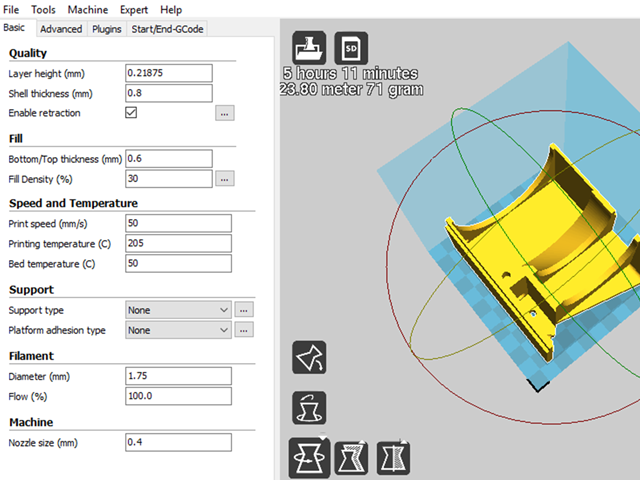Toggle the Enable retraction checkbox
Screen dimensions: 640x480
pos(131,113)
